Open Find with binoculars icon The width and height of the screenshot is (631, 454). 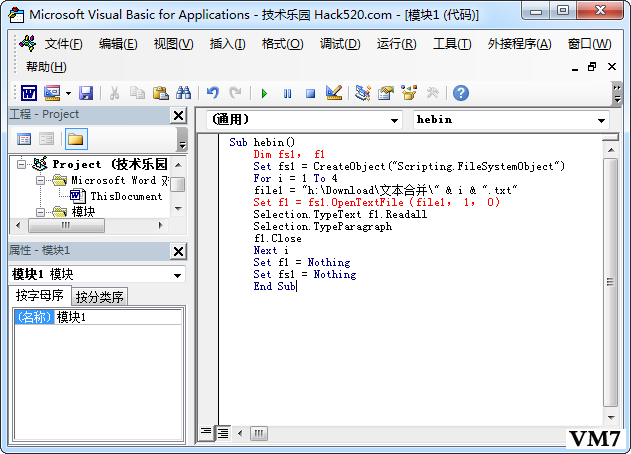coord(184,93)
